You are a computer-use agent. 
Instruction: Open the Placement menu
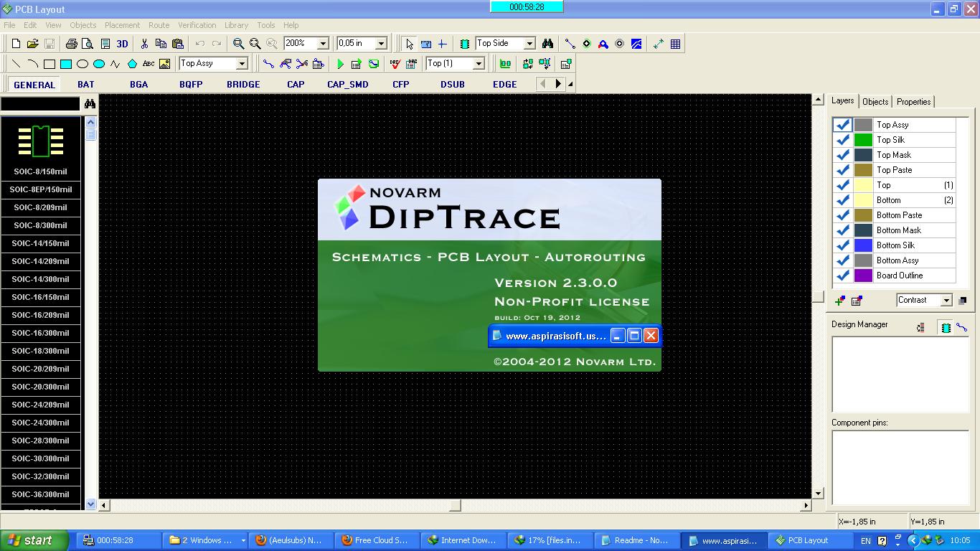122,25
